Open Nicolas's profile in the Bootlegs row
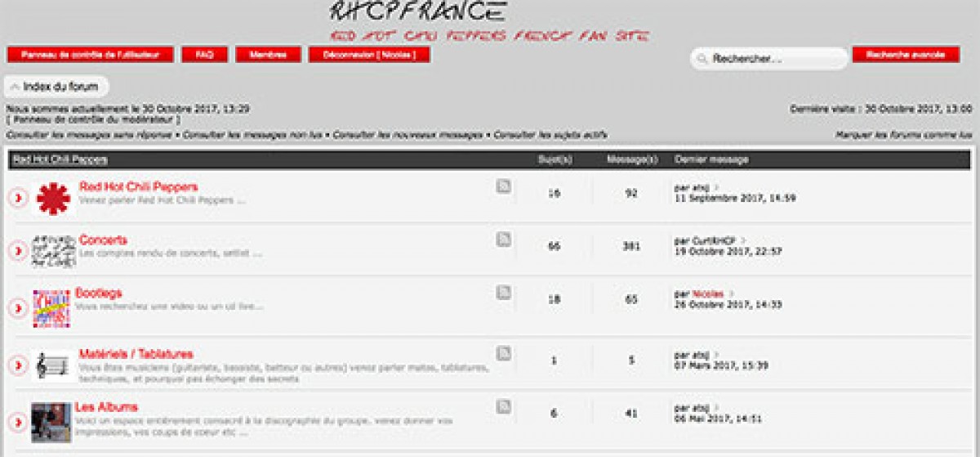 (707, 293)
